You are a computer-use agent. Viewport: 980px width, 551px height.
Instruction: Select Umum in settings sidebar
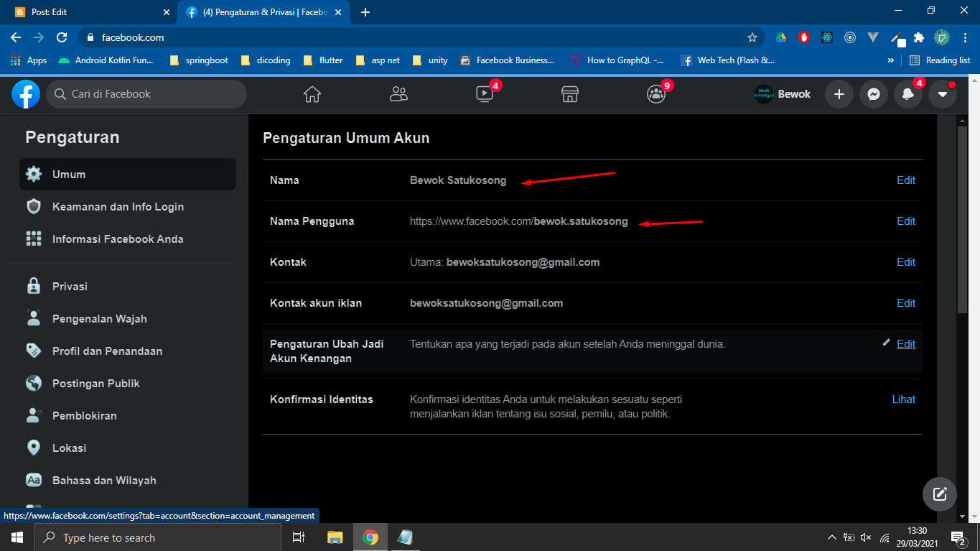pyautogui.click(x=128, y=175)
